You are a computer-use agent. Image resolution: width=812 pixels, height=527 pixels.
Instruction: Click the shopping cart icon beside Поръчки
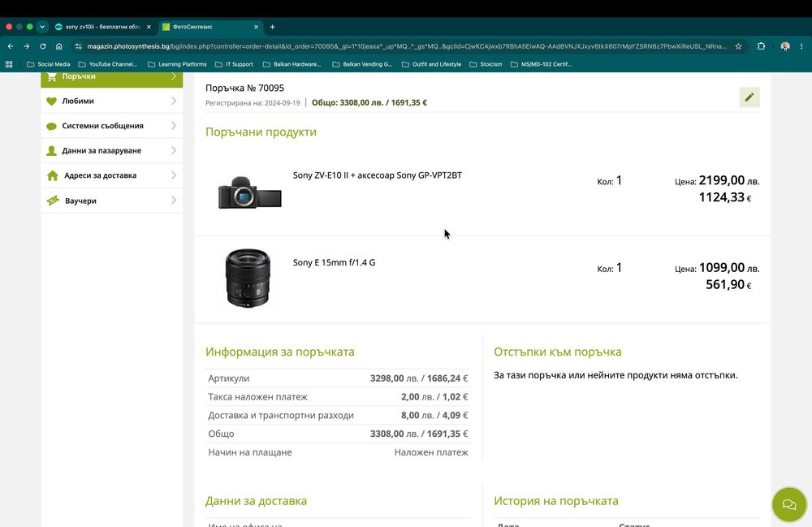coord(52,76)
